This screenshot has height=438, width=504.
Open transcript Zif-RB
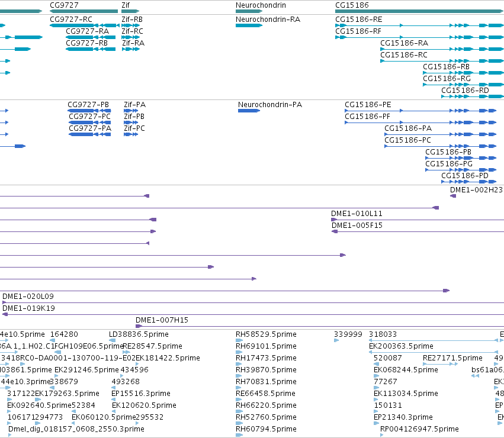click(132, 20)
